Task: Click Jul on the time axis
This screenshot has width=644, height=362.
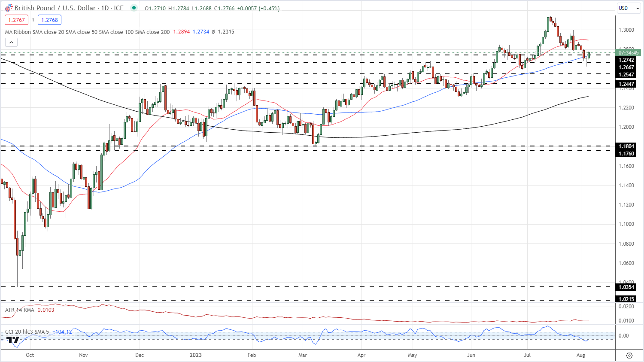Action: pyautogui.click(x=528, y=355)
